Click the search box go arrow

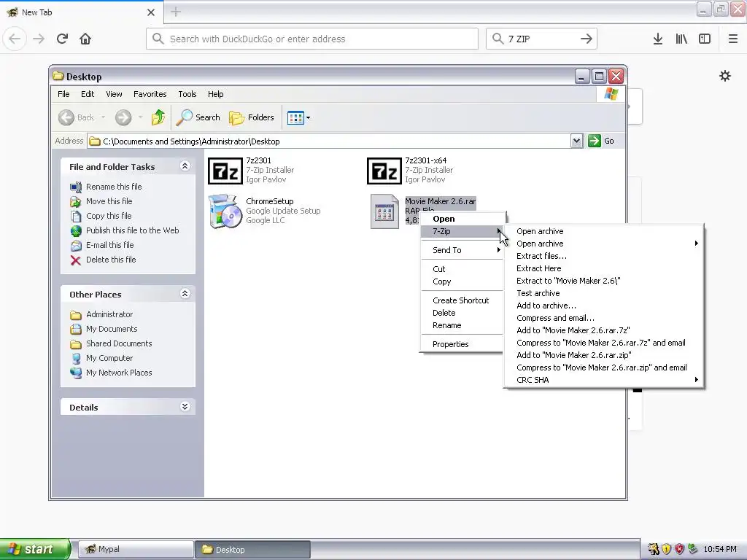point(587,39)
